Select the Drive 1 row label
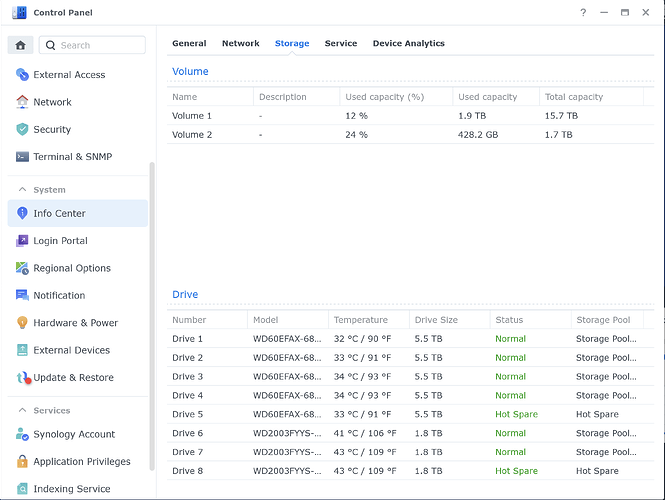 pyautogui.click(x=187, y=339)
